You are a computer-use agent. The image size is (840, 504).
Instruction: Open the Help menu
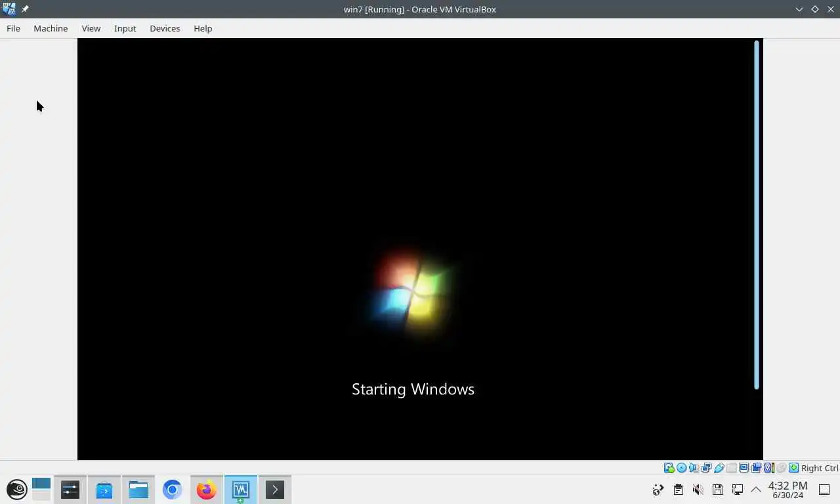tap(203, 28)
